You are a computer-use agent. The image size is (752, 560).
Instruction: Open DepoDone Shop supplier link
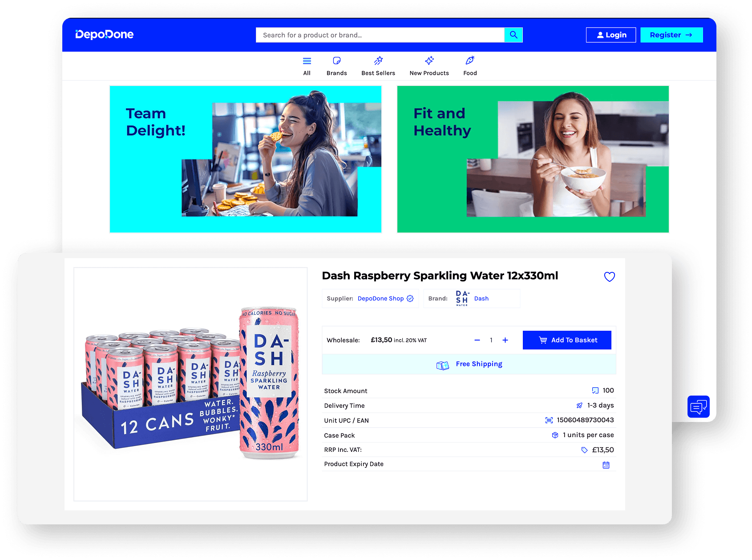coord(380,299)
